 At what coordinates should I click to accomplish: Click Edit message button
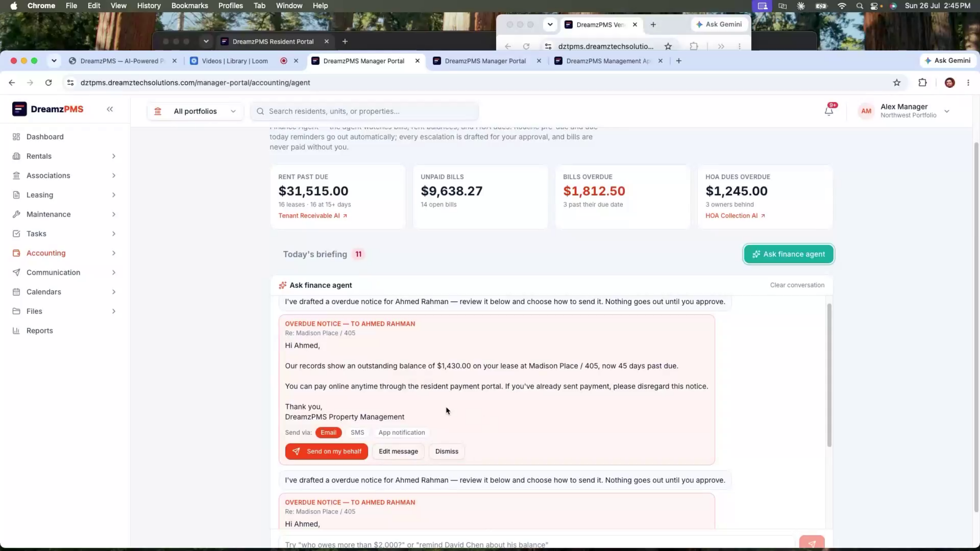click(398, 451)
